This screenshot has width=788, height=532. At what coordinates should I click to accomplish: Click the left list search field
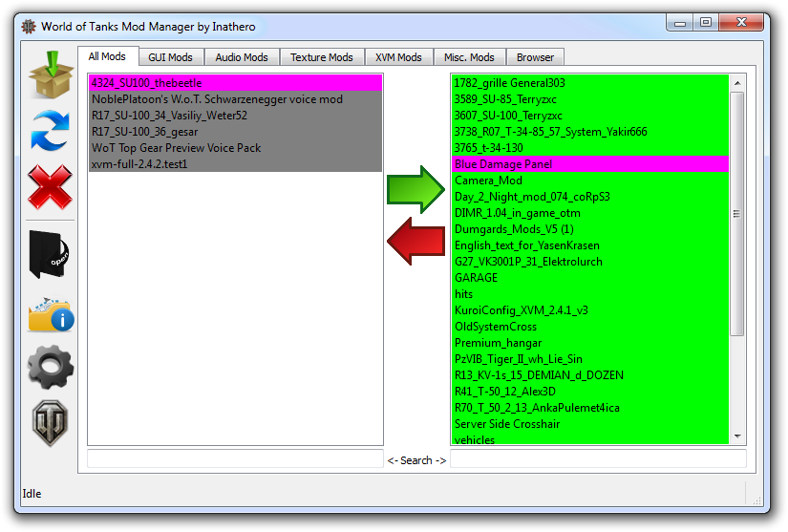235,459
